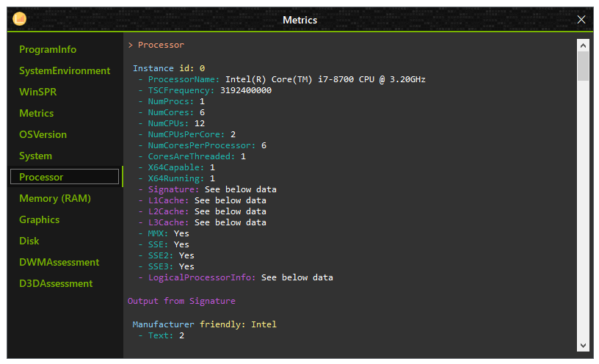Click the orange chart app icon

[20, 18]
